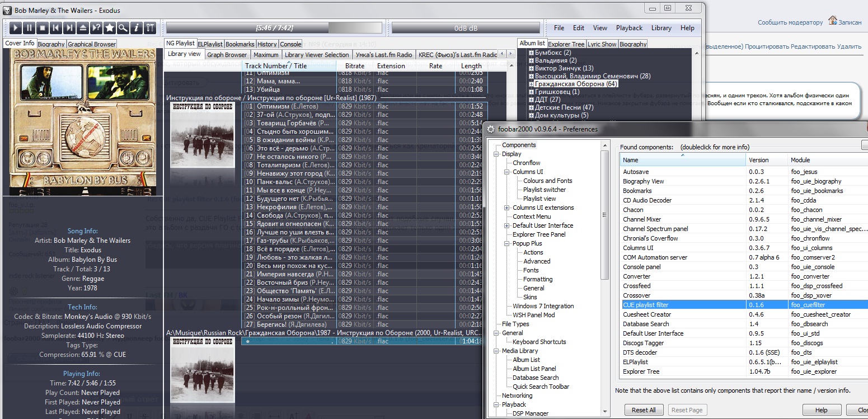Expand the Гражданская Оборона (64) node

(x=531, y=84)
